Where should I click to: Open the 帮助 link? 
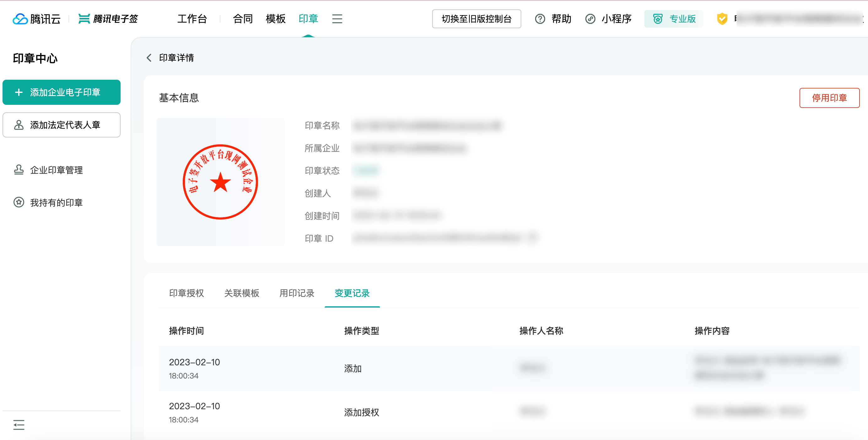point(561,19)
